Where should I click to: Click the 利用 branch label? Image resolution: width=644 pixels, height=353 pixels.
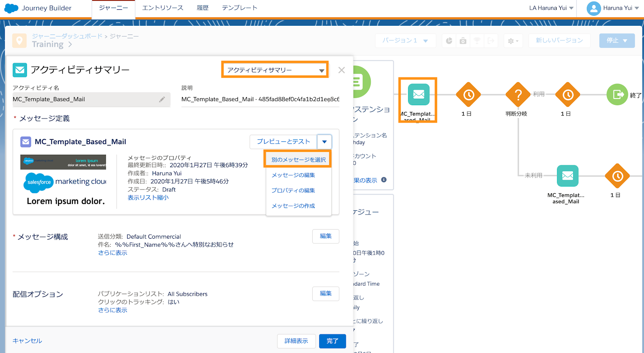pos(539,94)
